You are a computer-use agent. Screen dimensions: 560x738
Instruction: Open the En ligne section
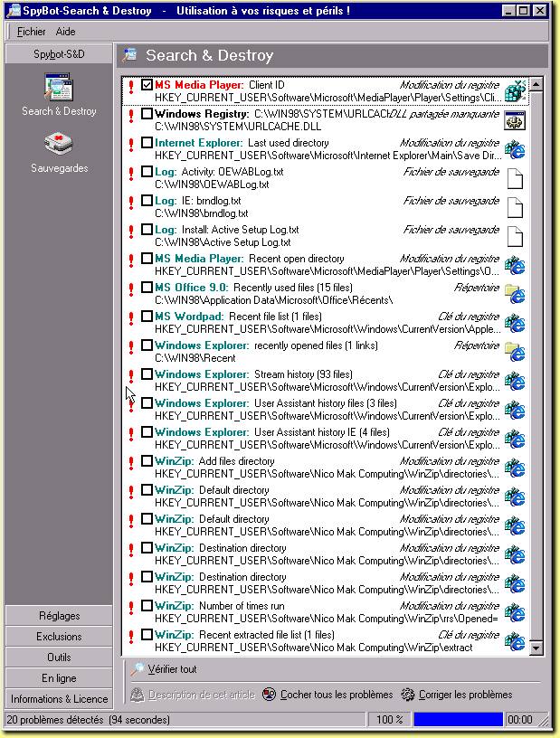coord(59,677)
